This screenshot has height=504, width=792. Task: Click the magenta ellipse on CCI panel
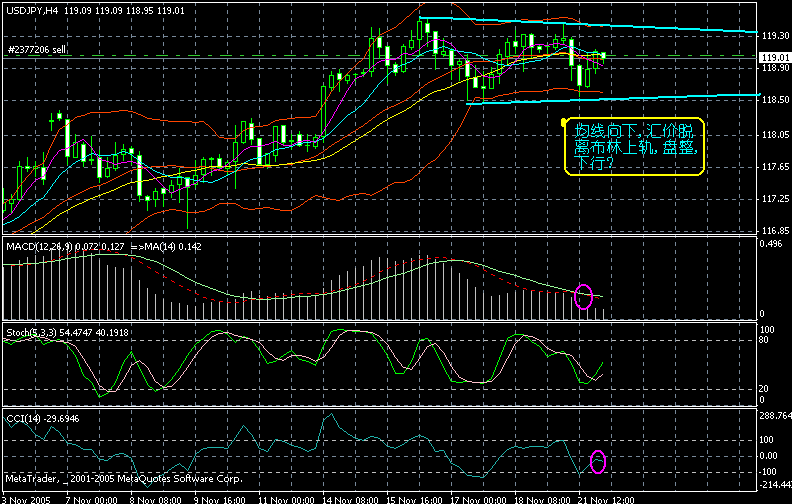[x=598, y=462]
